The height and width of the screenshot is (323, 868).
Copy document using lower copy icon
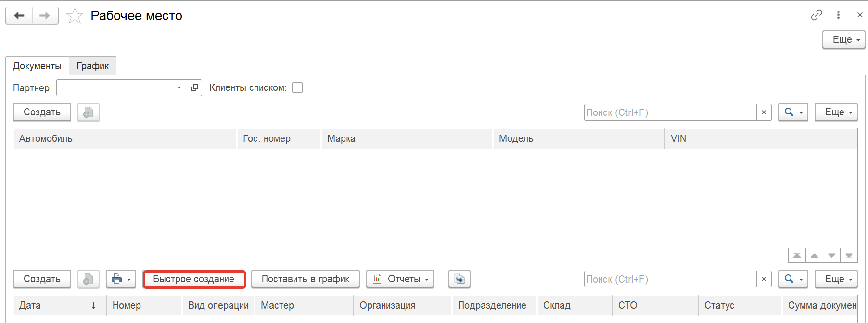(x=89, y=279)
